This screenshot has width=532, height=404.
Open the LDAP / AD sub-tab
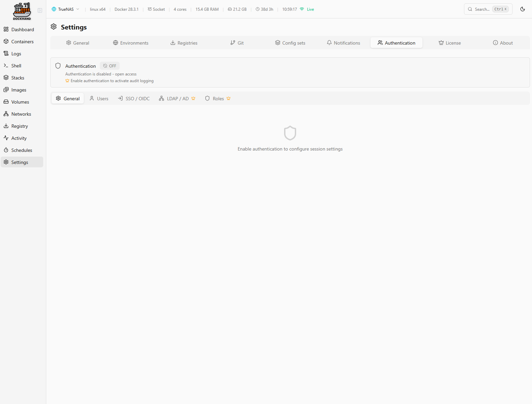(x=177, y=99)
